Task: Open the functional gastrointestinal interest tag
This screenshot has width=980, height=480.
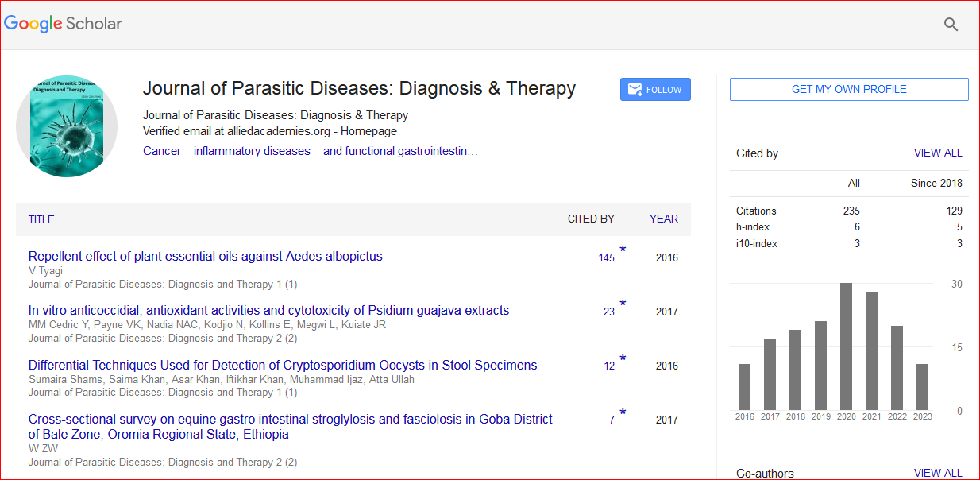Action: tap(400, 151)
